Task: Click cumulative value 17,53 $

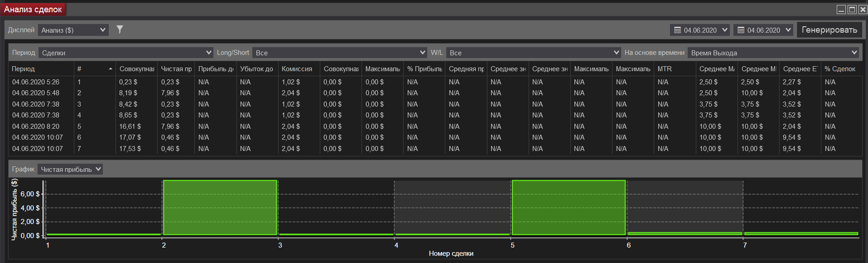Action: (130, 149)
